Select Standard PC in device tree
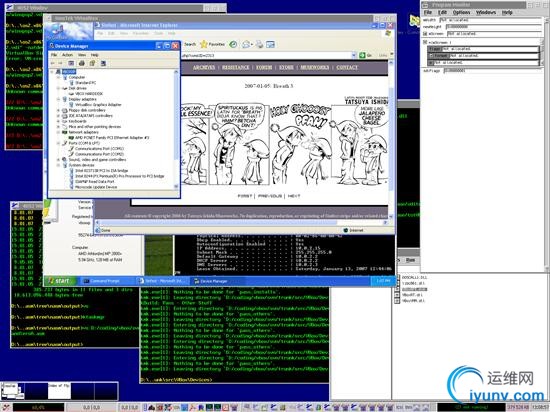The image size is (550, 412). (86, 83)
